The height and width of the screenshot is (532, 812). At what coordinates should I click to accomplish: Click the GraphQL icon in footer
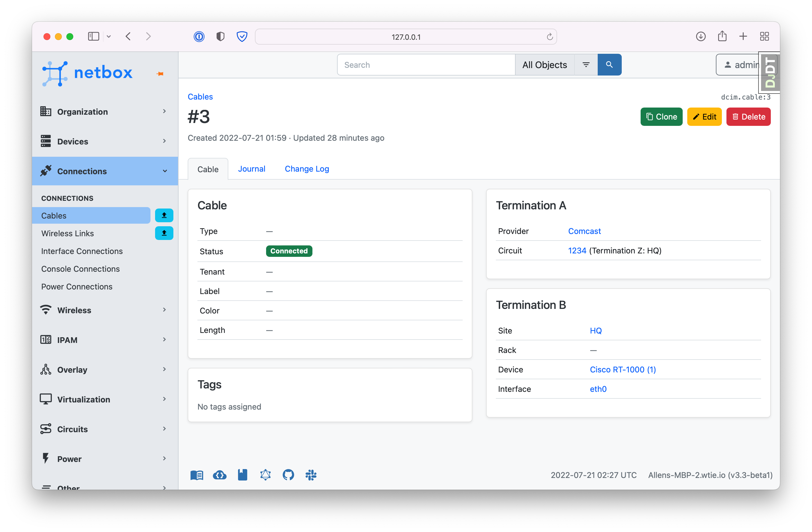pos(265,475)
